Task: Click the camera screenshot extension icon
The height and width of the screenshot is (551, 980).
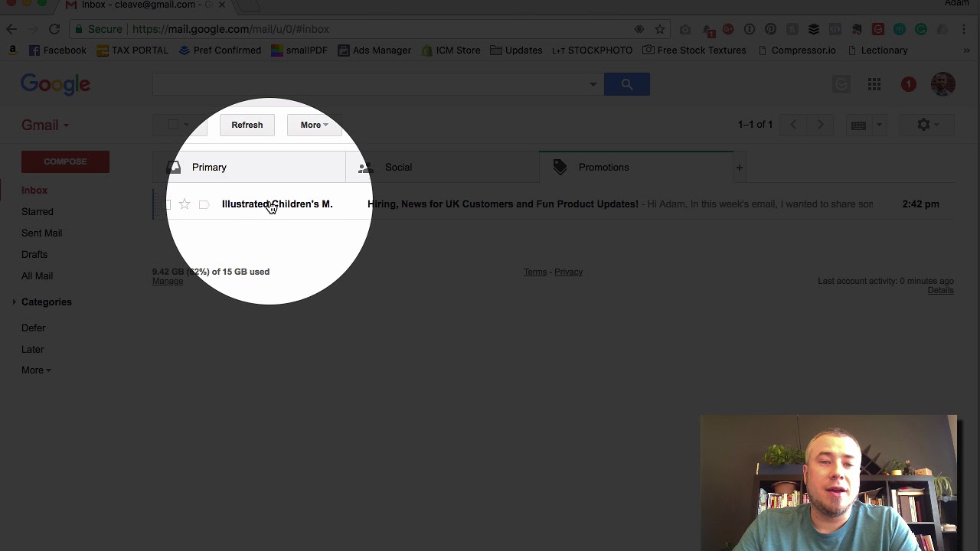Action: [685, 29]
